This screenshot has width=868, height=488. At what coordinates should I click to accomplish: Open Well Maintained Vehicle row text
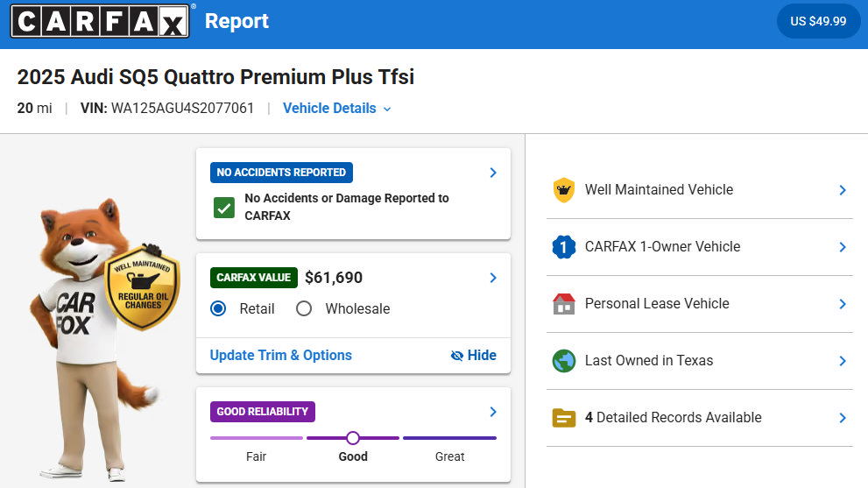click(x=659, y=190)
